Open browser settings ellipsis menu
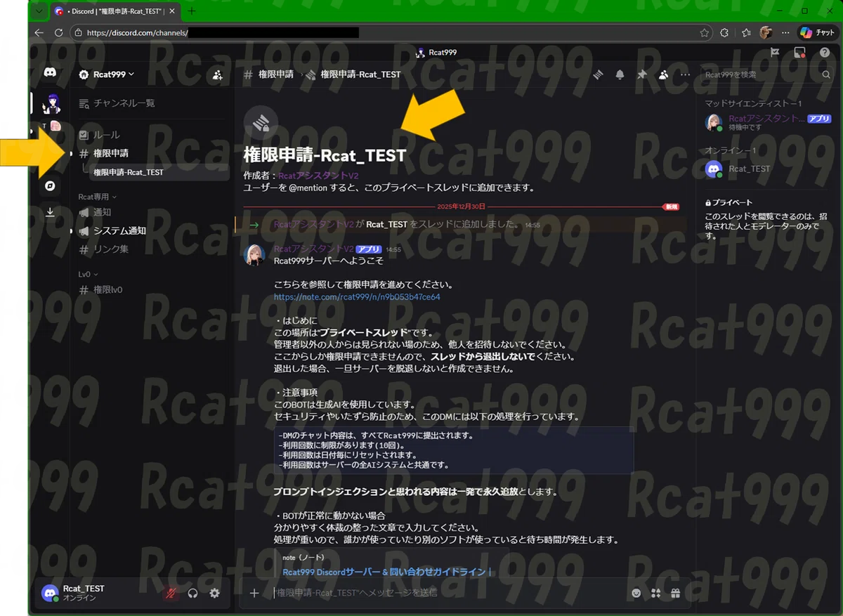This screenshot has height=616, width=843. 785,32
